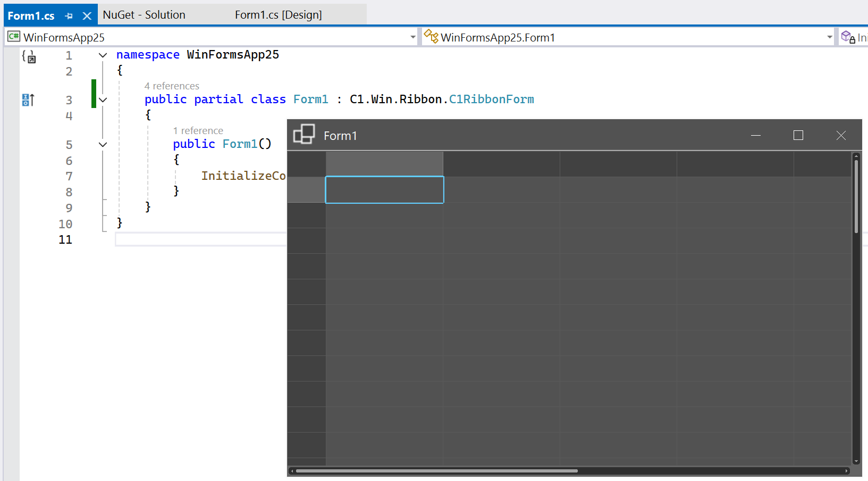Click the 'partial' keyword on line 3
The width and height of the screenshot is (868, 481).
[x=218, y=99]
